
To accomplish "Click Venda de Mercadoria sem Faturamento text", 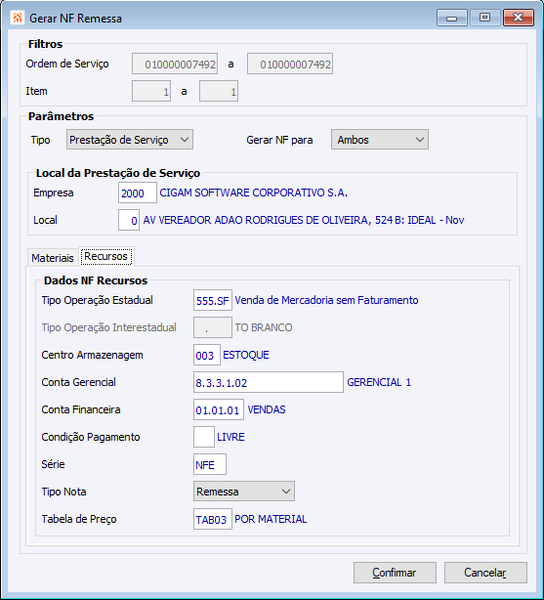I will point(326,300).
